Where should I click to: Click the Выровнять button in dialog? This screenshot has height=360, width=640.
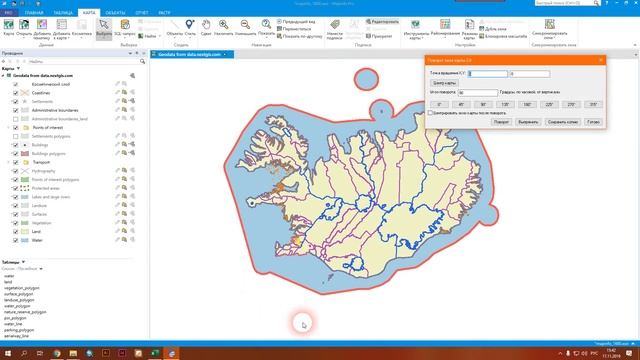click(528, 122)
